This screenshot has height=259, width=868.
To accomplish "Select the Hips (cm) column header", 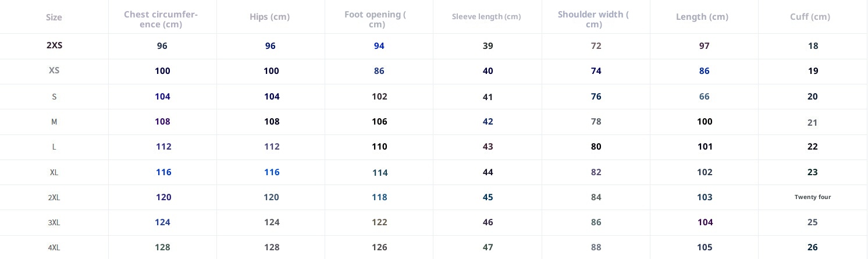I will [x=270, y=17].
